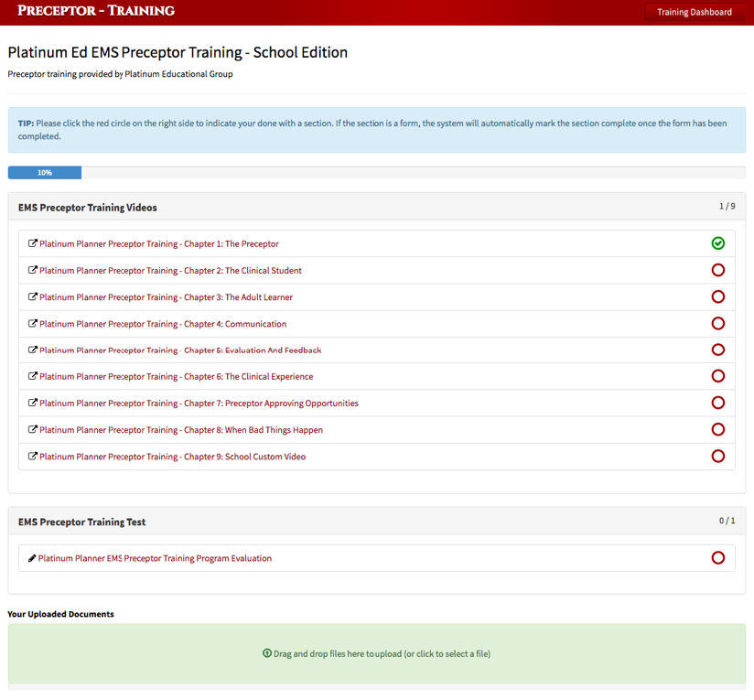Click the 1/9 counter on the videos section

click(x=728, y=207)
